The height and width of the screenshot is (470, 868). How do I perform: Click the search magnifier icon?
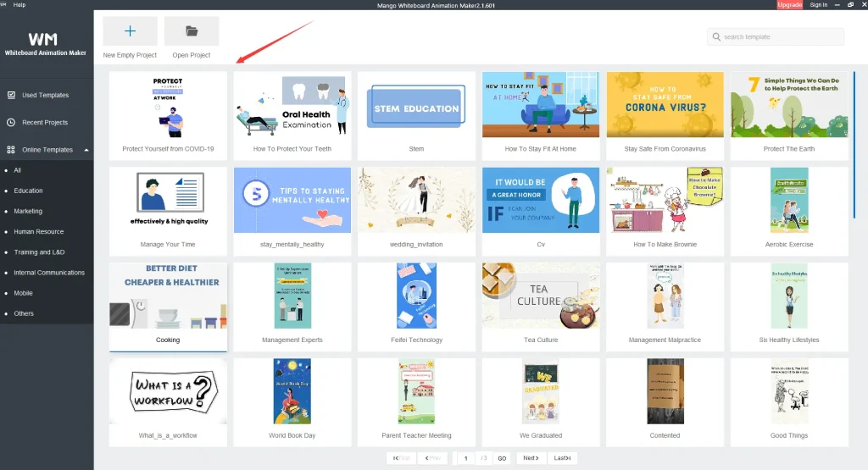717,37
